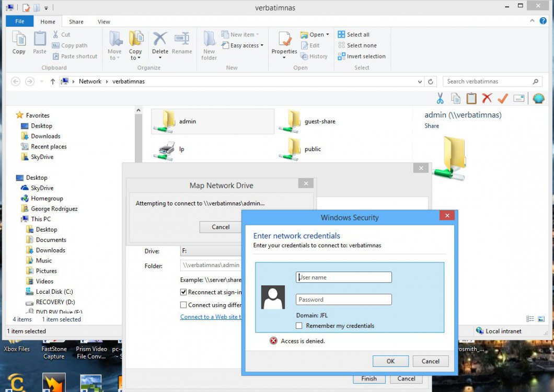This screenshot has width=554, height=392.
Task: Switch to the Share ribbon tab
Action: click(76, 21)
